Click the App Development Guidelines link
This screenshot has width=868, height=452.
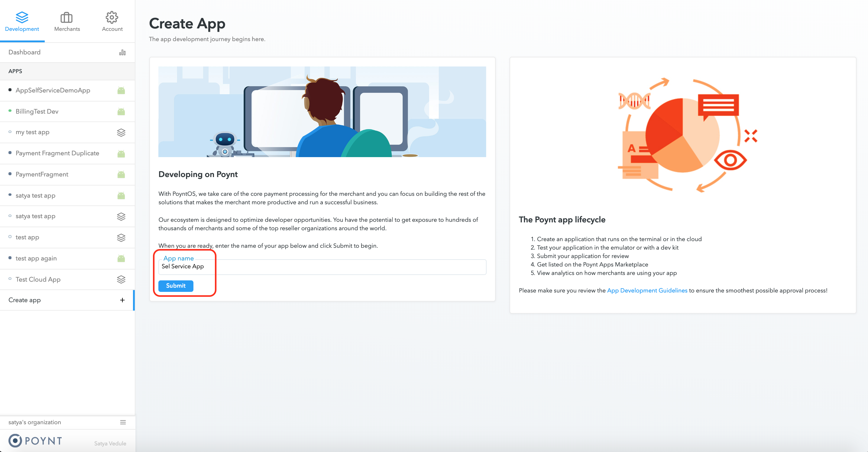(647, 290)
